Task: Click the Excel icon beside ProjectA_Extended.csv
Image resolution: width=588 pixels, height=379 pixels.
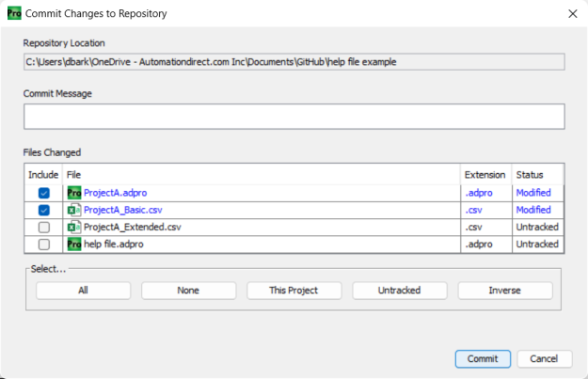Action: [74, 227]
